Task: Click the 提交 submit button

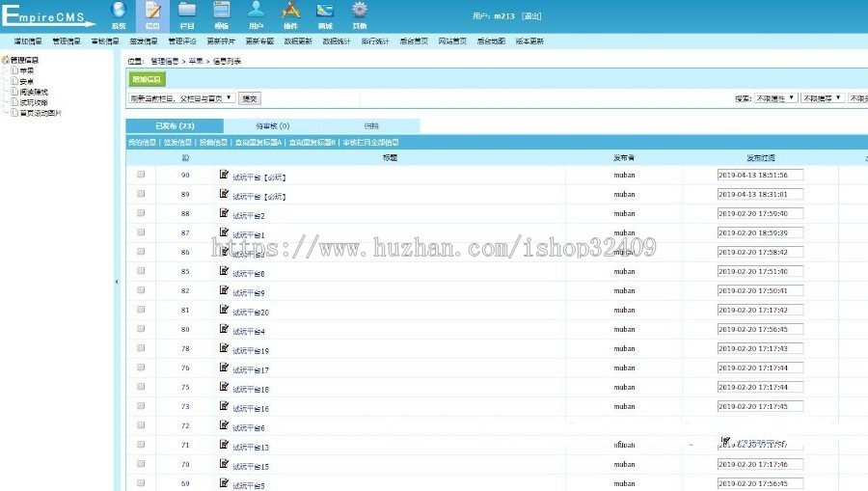Action: (250, 98)
